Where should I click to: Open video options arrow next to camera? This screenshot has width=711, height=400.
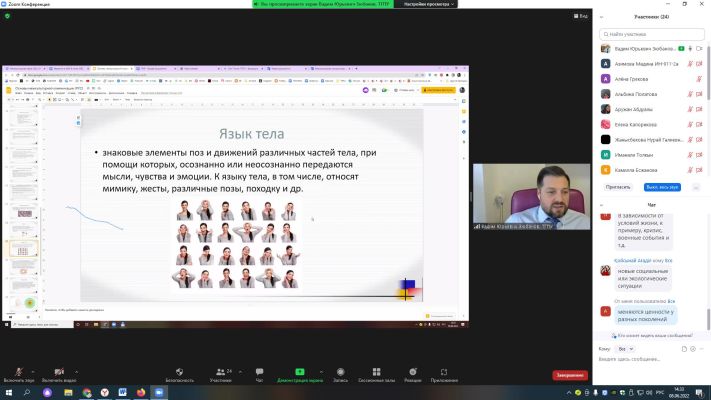pos(76,372)
